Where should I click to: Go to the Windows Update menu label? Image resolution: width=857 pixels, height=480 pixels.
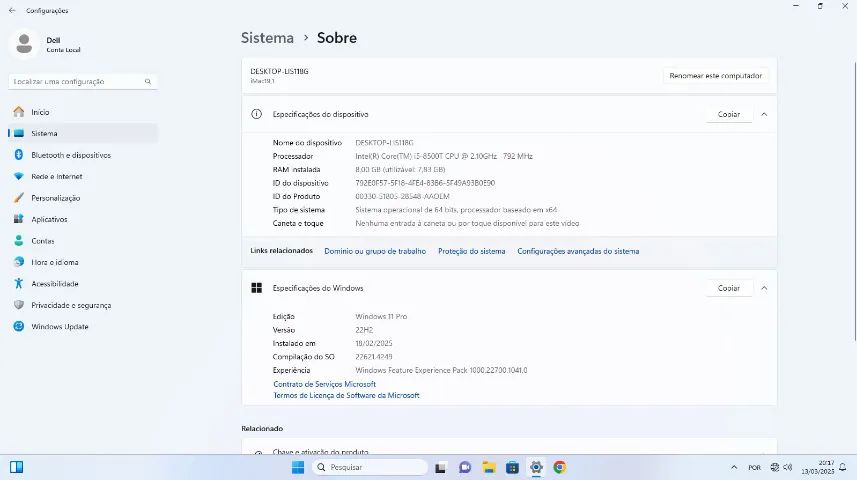(x=60, y=326)
